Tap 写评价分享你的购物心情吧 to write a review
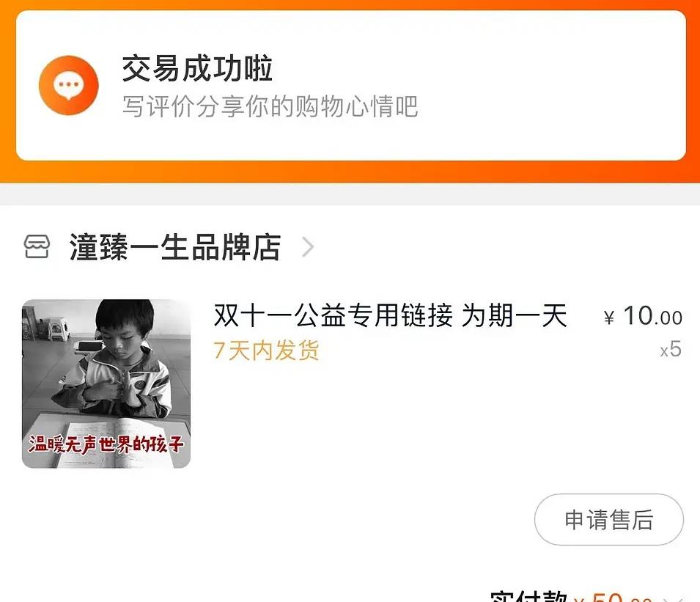This screenshot has height=602, width=700. coord(270,106)
